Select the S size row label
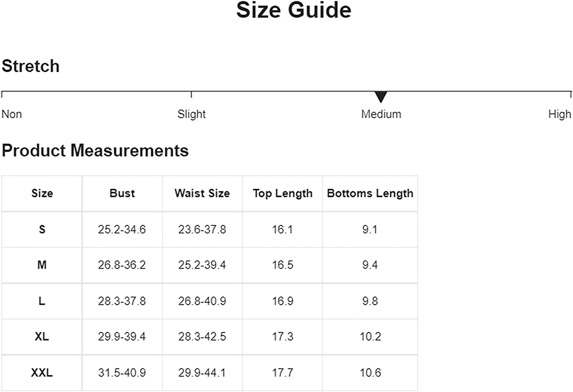Screen dimensions: 573x392 click(x=42, y=229)
